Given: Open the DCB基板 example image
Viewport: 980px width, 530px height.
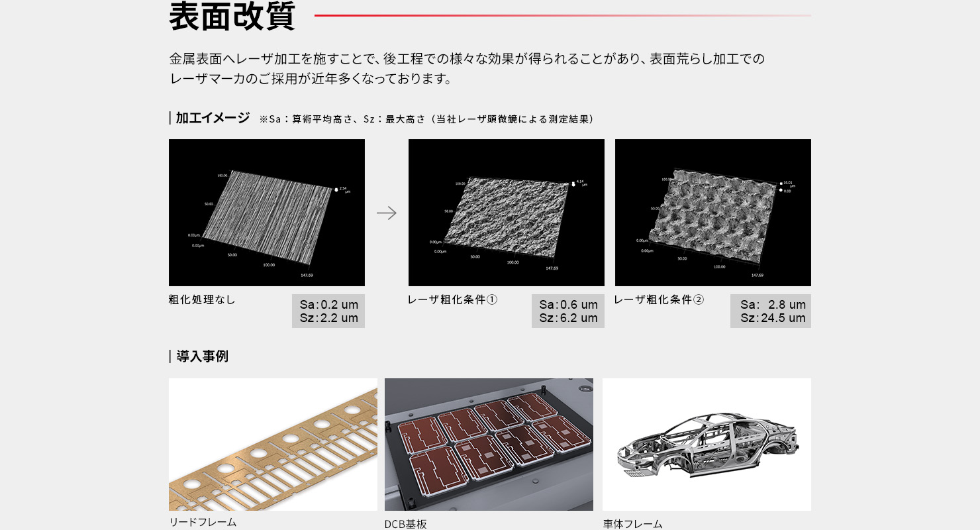Looking at the screenshot, I should 489,444.
